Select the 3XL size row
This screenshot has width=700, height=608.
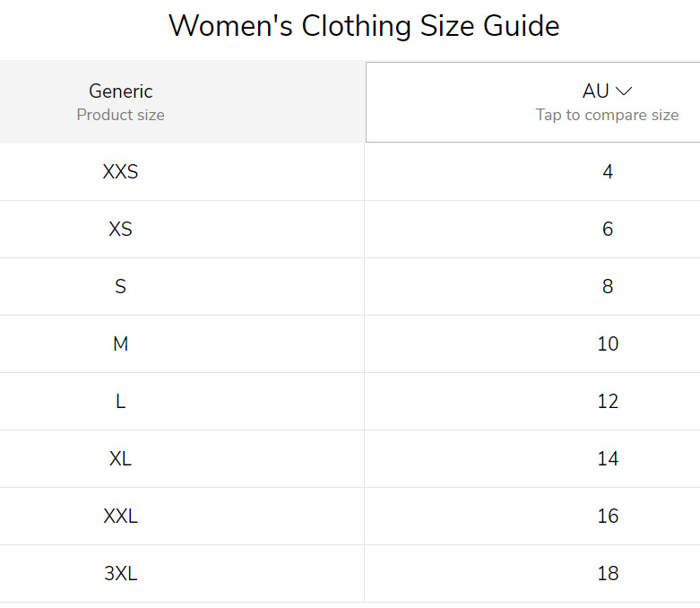pos(350,573)
